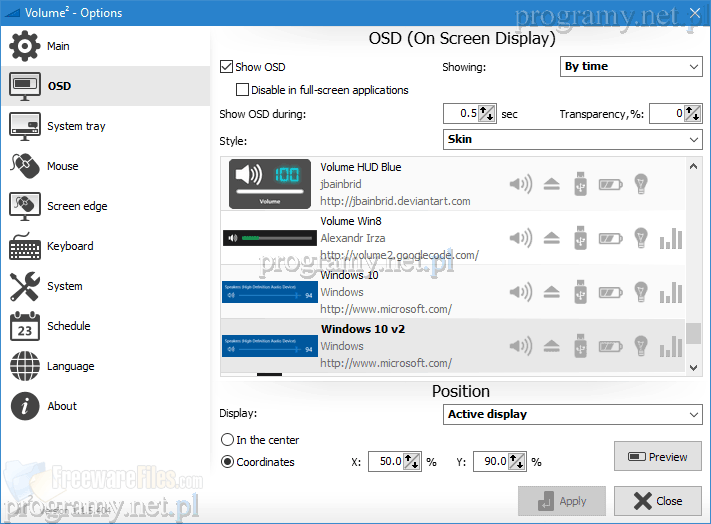
Task: Click the USB icon in Windows 10 row
Action: tap(580, 292)
